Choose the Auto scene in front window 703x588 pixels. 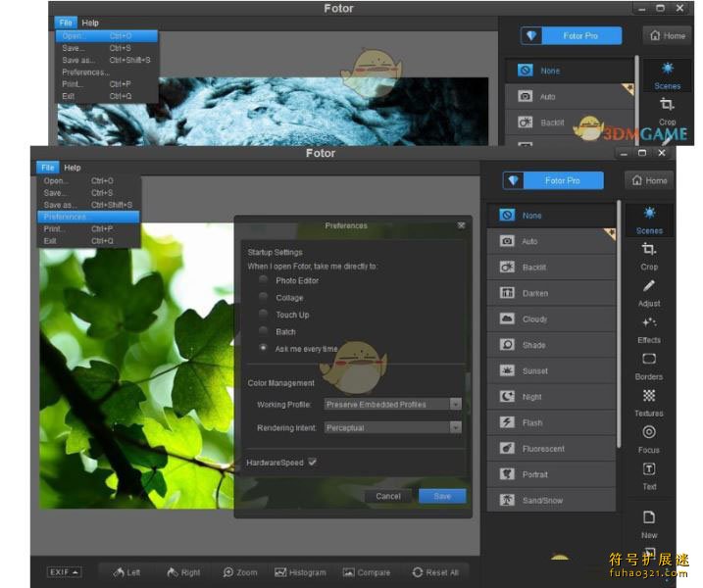[551, 241]
